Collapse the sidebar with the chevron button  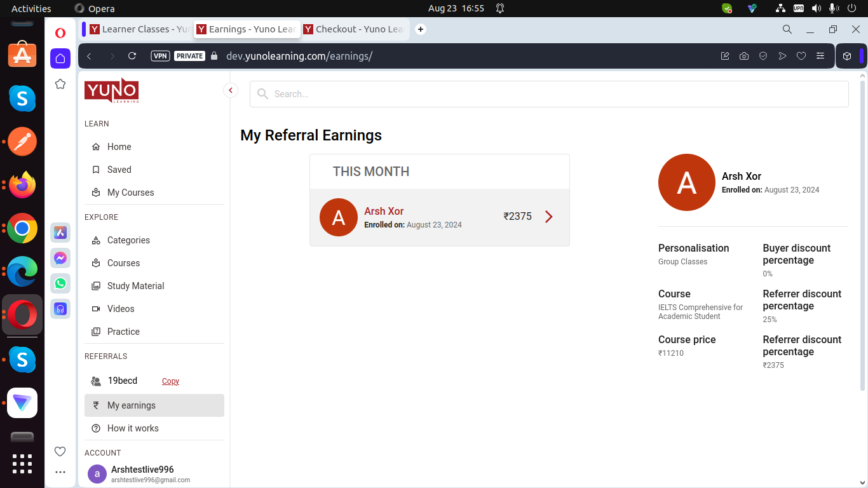tap(231, 90)
